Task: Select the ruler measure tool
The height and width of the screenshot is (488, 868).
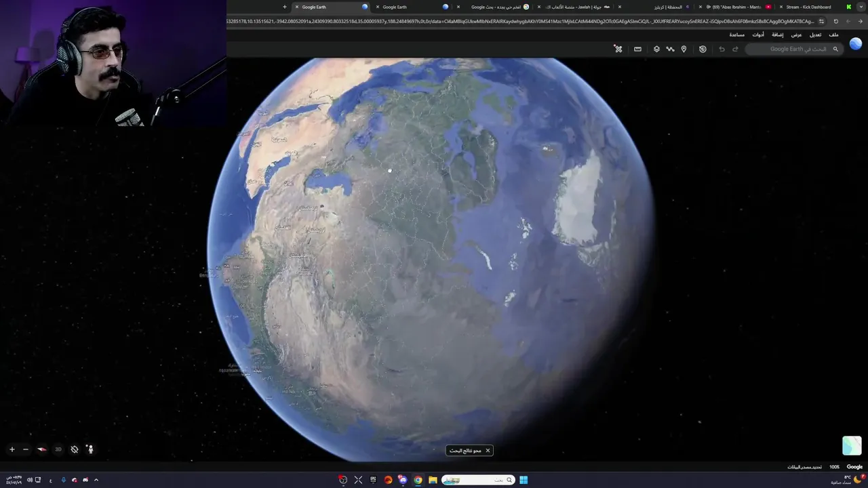Action: coord(637,49)
